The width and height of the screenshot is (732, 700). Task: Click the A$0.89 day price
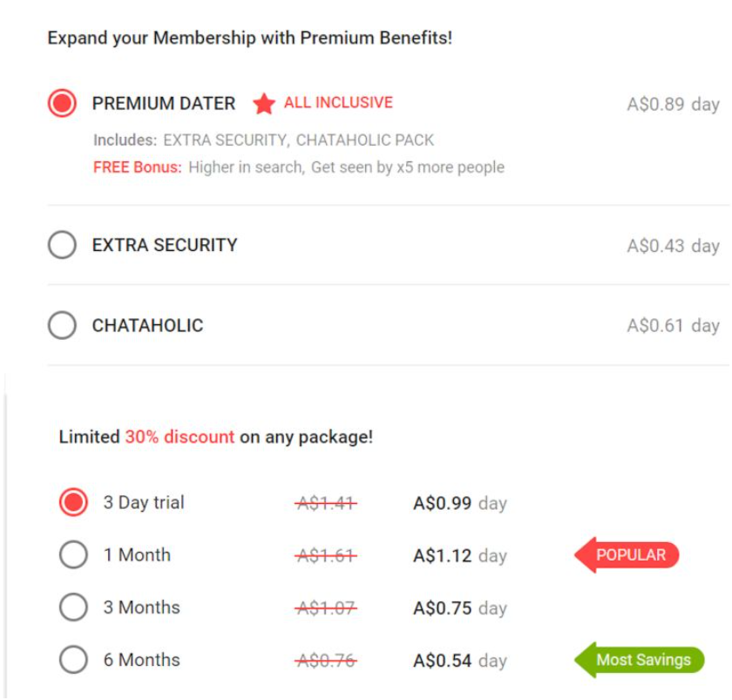click(673, 104)
